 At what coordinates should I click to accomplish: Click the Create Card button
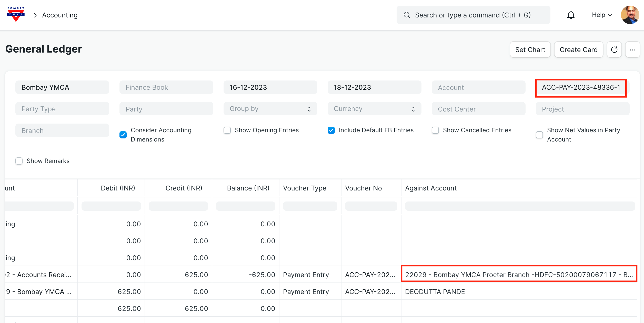(578, 50)
